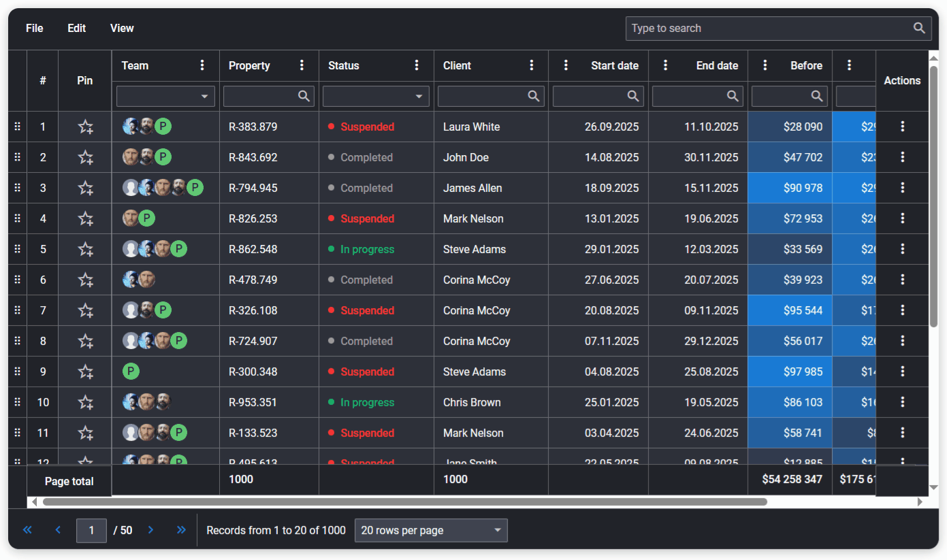This screenshot has height=560, width=947.
Task: Sort by the Start date column header
Action: coord(614,65)
